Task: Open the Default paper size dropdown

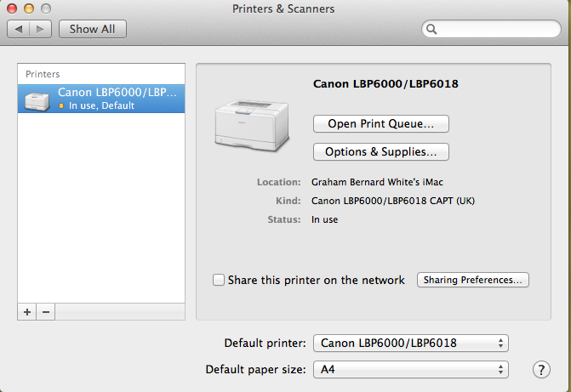Action: pos(411,370)
